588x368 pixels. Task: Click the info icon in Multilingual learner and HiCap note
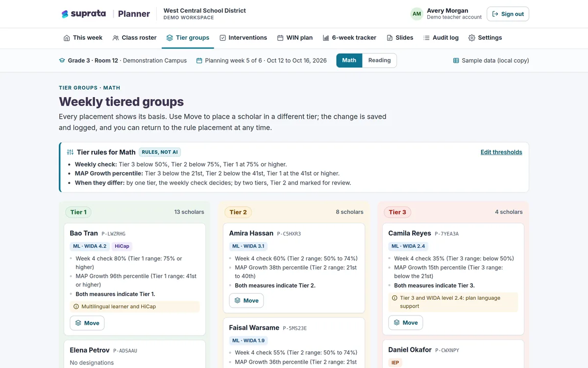pos(76,307)
